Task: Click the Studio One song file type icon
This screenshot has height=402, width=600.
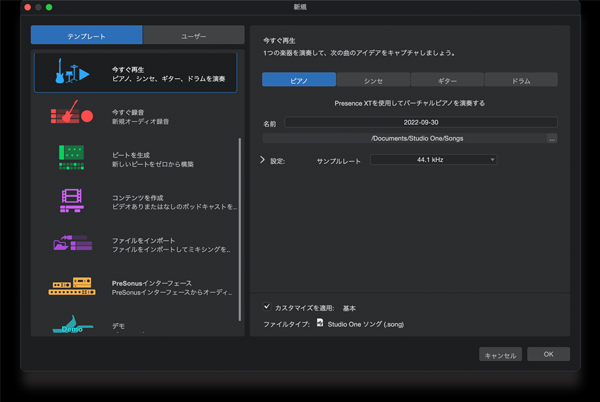Action: (320, 323)
